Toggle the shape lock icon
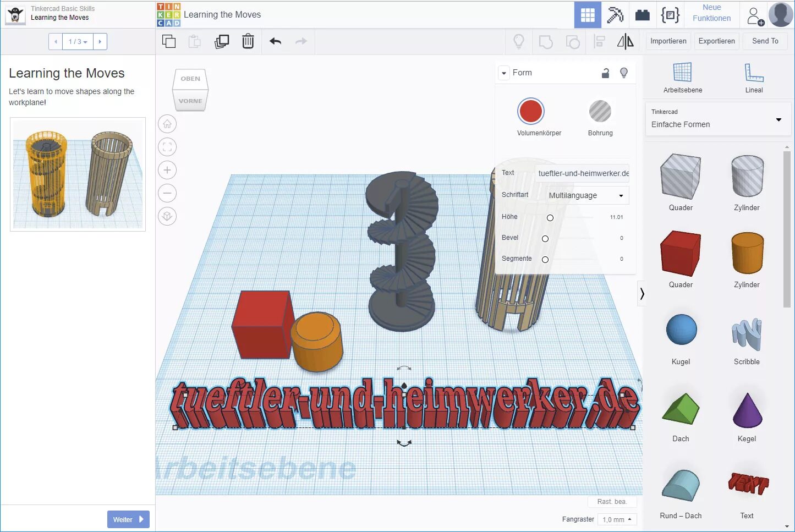Image resolution: width=795 pixels, height=532 pixels. pos(605,73)
